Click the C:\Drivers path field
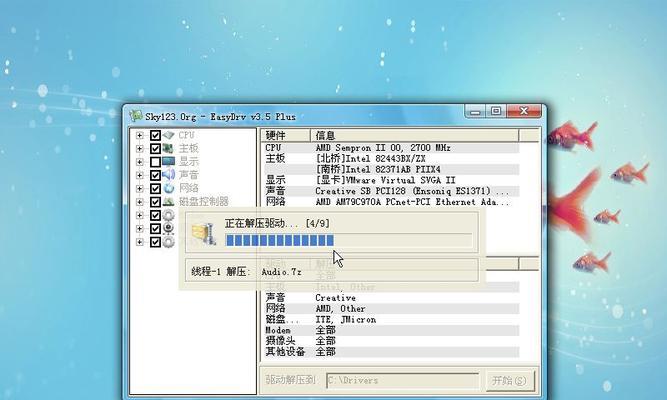 tap(402, 380)
